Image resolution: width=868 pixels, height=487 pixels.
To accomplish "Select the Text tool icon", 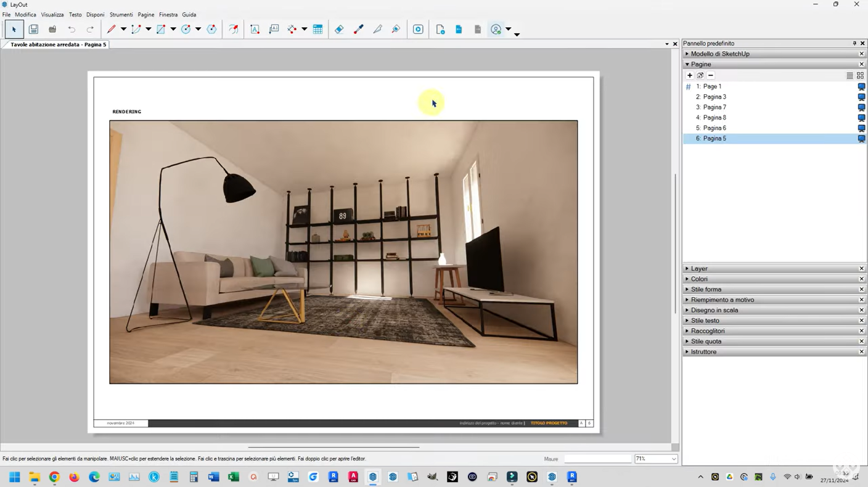I will coord(255,29).
